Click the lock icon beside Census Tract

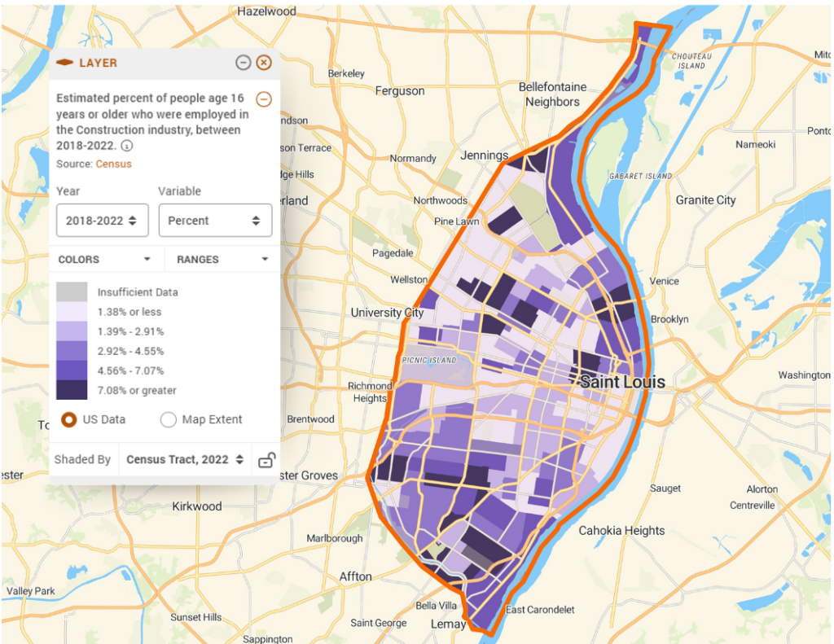(x=266, y=460)
